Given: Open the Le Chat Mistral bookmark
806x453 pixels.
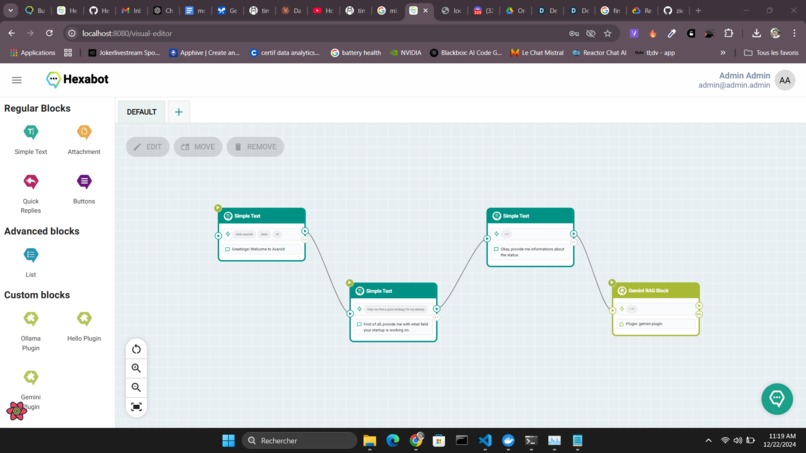Looking at the screenshot, I should [x=537, y=52].
